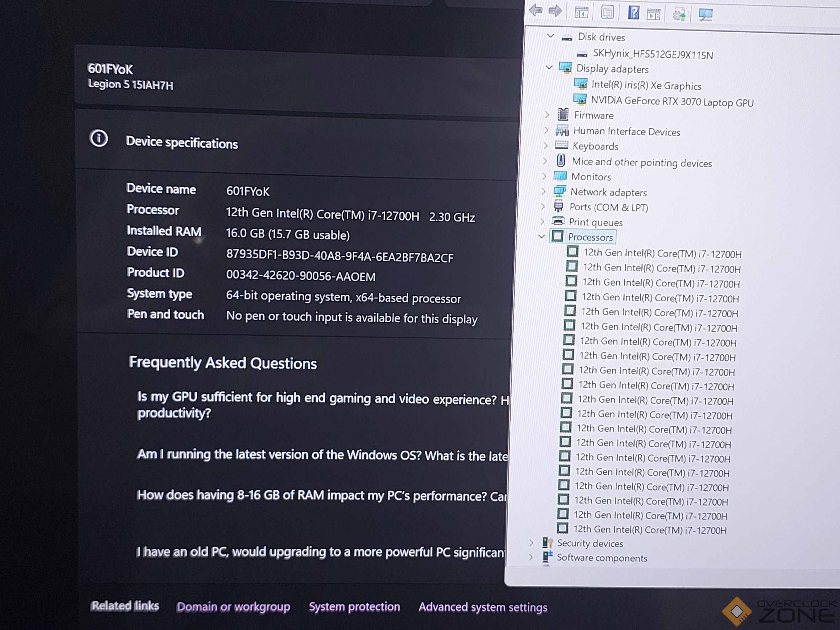Select NVIDIA GeForce RTX 3070 Laptop GPU

(672, 102)
